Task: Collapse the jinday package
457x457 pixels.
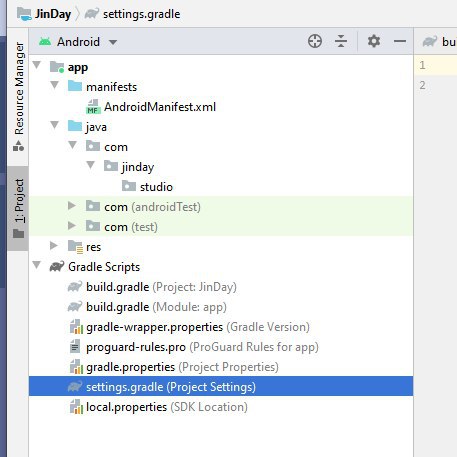Action: coord(91,165)
